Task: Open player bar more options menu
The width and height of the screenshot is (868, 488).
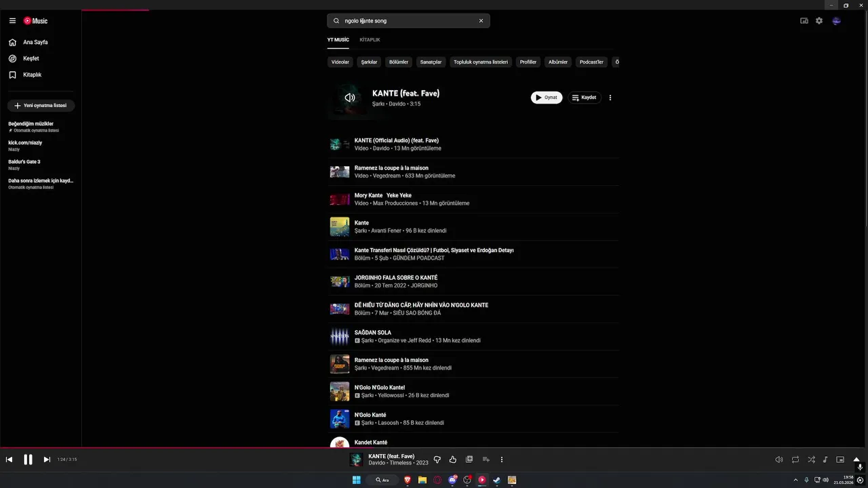Action: pyautogui.click(x=502, y=460)
